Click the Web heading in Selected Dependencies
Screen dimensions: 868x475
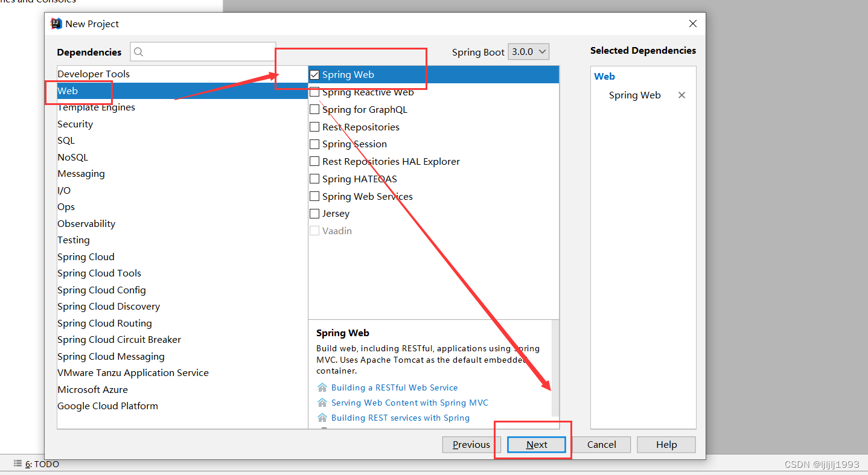point(604,77)
